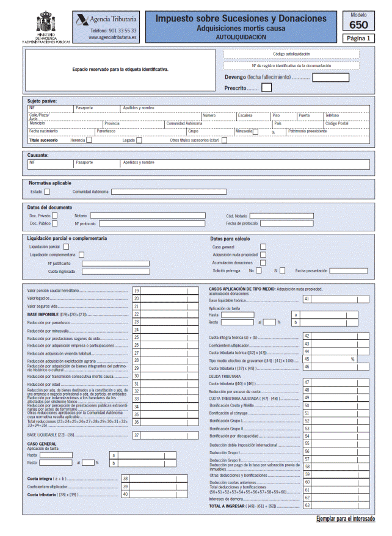Check the Estado normativa box
Image resolution: width=392 pixels, height=536 pixels.
click(47, 192)
